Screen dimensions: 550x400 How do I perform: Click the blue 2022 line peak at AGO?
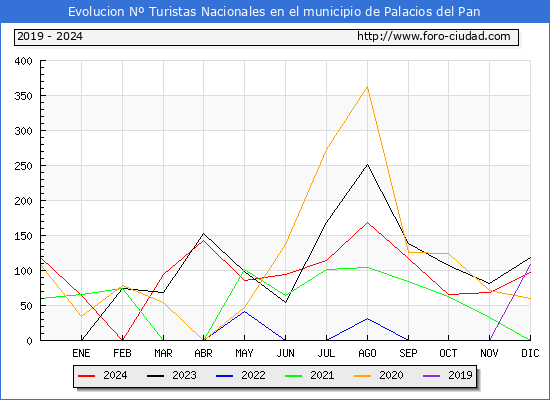[x=367, y=319]
